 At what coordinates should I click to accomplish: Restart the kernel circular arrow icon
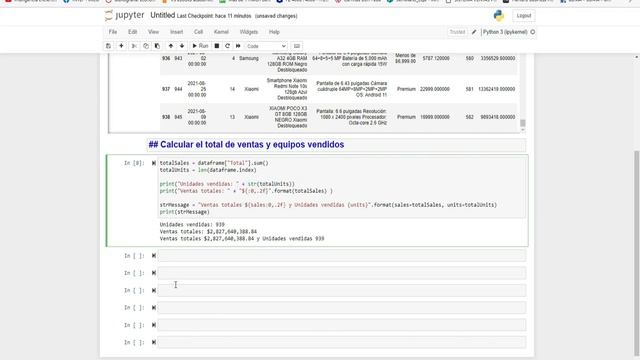(227, 46)
